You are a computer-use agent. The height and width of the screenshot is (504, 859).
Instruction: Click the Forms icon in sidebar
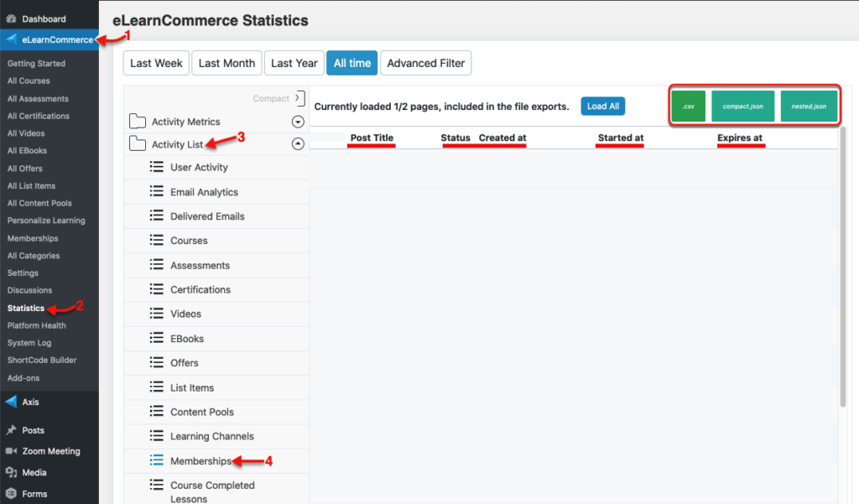tap(11, 494)
